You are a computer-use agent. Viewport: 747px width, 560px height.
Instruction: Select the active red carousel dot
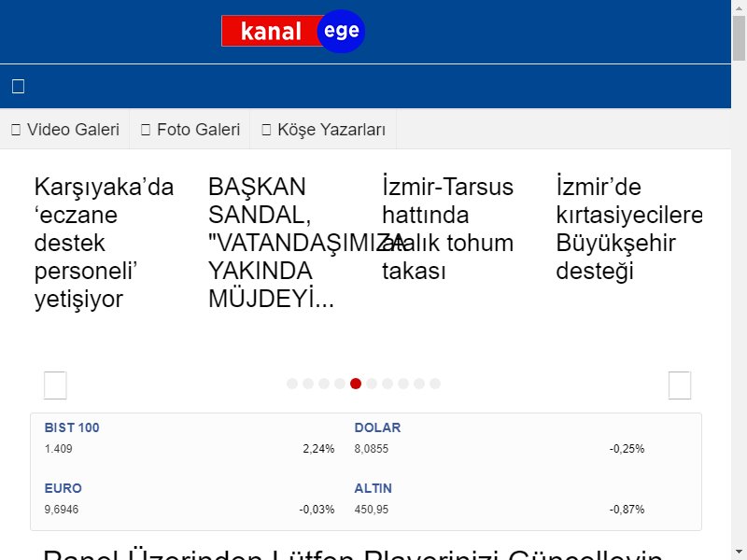point(356,384)
